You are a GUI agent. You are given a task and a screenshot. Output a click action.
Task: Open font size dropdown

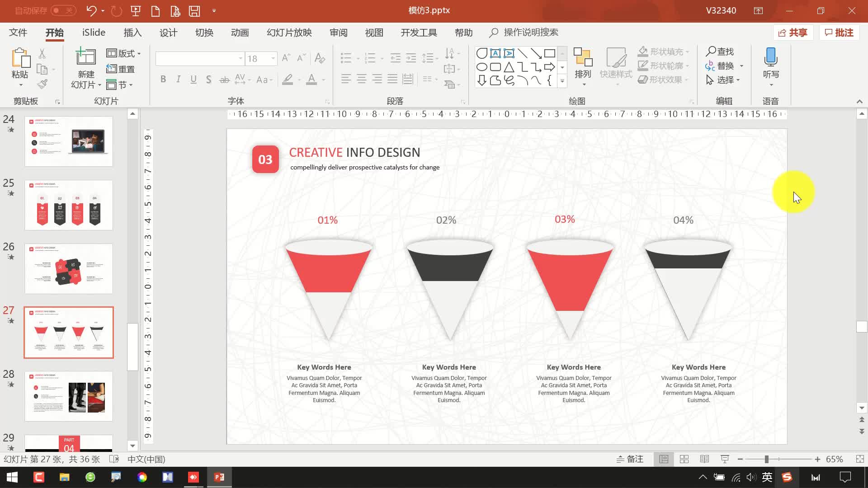tap(273, 58)
